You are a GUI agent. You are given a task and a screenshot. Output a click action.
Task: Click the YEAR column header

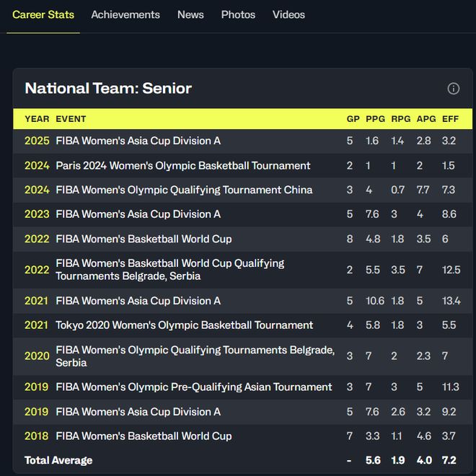tap(37, 119)
